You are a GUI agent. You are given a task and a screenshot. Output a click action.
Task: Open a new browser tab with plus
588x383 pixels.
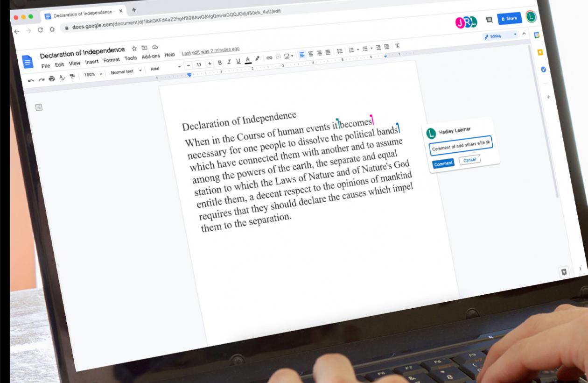tap(134, 9)
